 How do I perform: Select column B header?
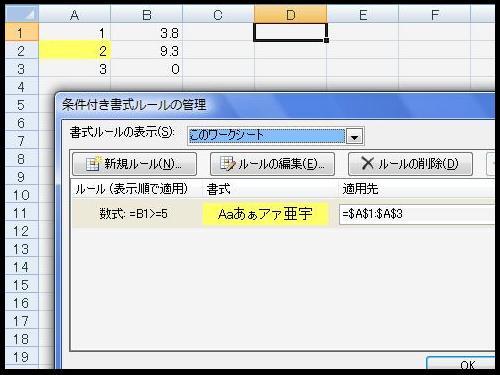147,15
